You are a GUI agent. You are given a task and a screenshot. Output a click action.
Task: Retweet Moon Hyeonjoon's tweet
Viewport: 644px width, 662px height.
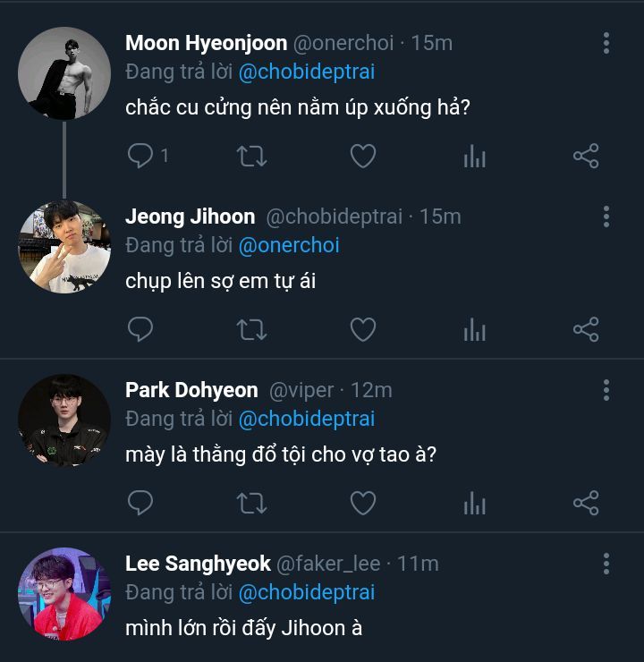[x=251, y=157]
